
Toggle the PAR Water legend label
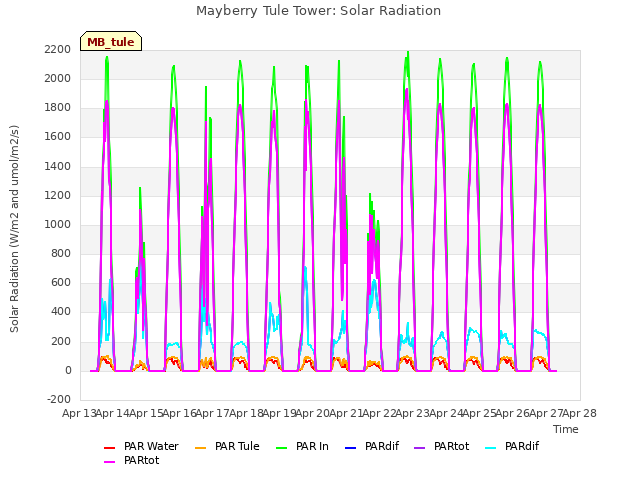pyautogui.click(x=151, y=447)
